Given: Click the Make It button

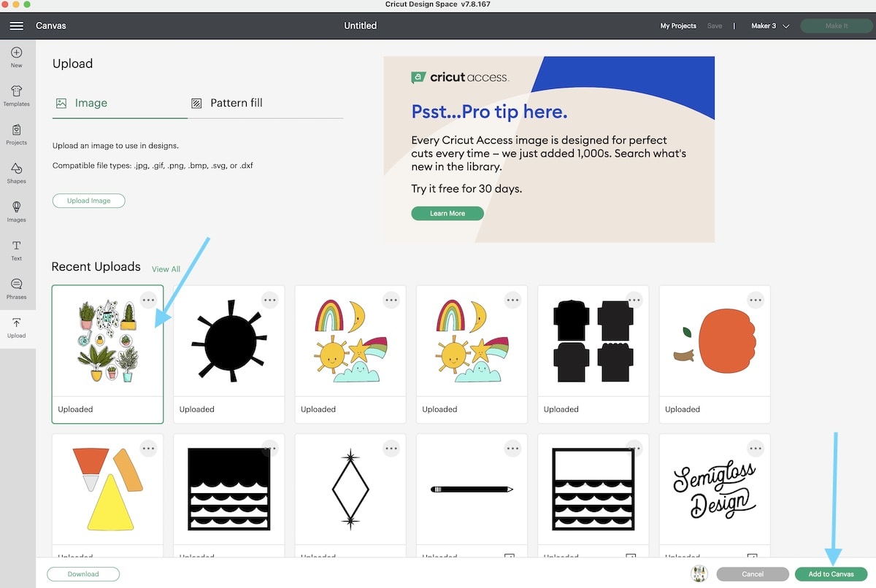Looking at the screenshot, I should pos(837,26).
